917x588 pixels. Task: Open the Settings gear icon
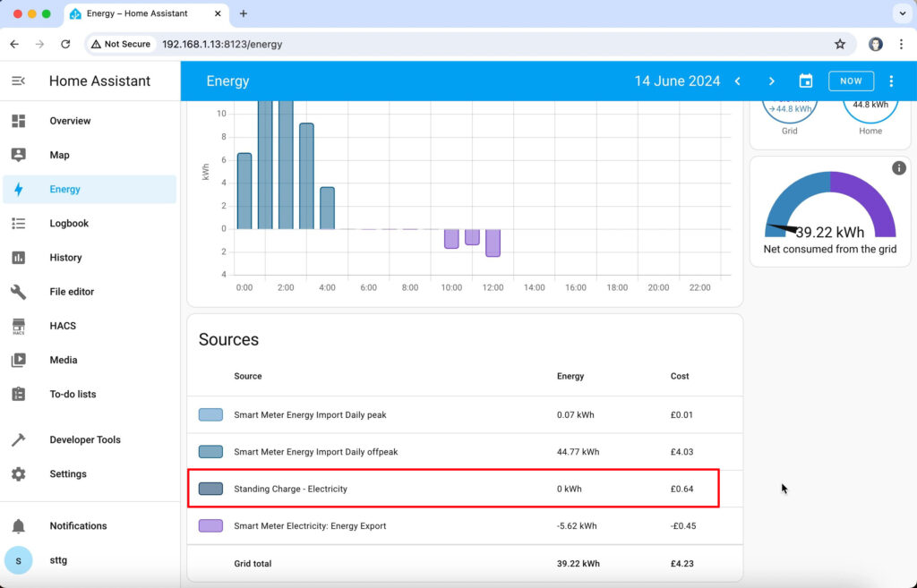click(x=18, y=474)
